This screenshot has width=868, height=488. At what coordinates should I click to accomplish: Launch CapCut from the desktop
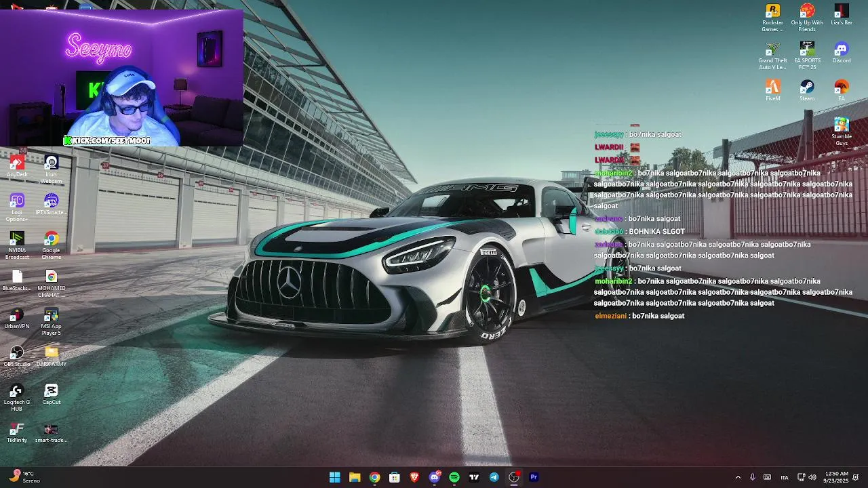point(52,394)
